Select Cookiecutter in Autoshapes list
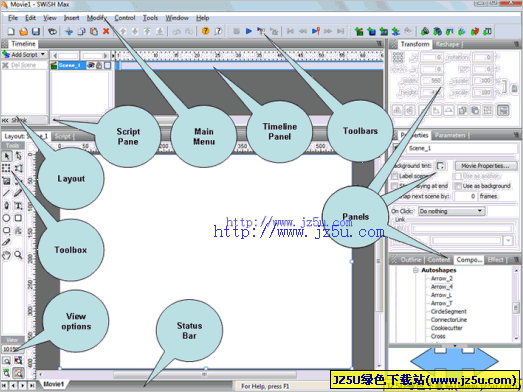The height and width of the screenshot is (392, 523). click(447, 328)
